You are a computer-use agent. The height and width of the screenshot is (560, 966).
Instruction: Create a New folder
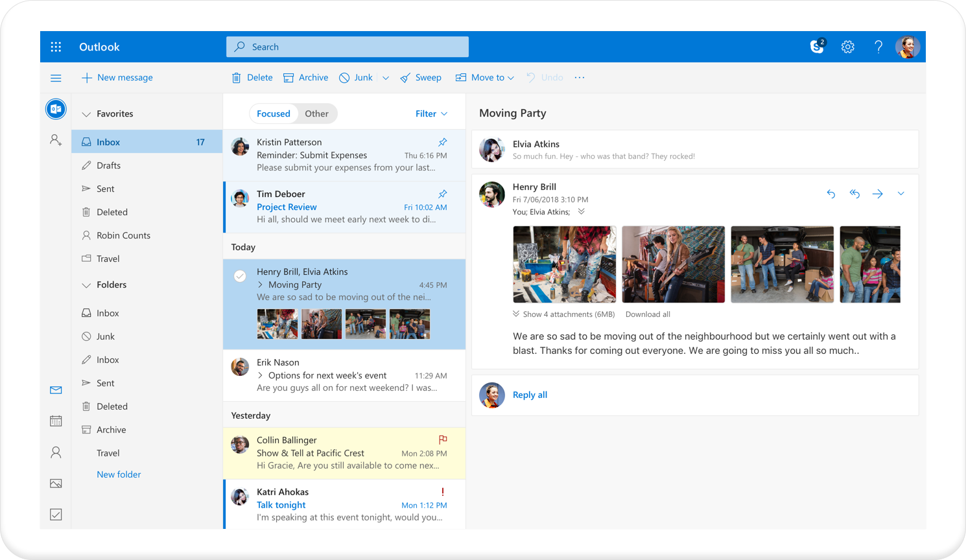pyautogui.click(x=119, y=474)
